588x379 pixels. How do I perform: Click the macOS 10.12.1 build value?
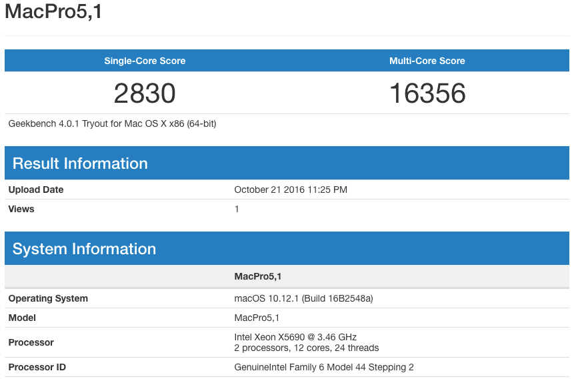[303, 298]
